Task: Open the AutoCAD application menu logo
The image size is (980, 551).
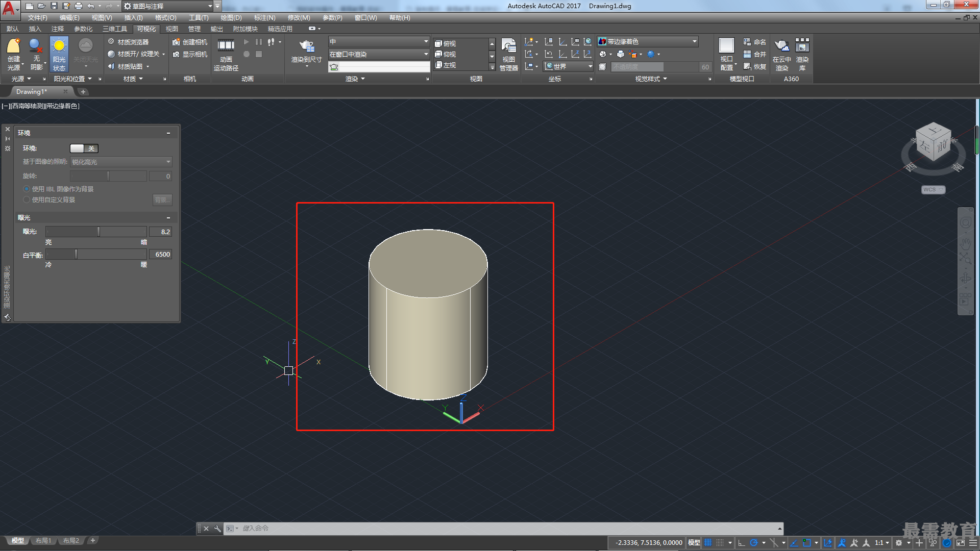Action: point(9,9)
